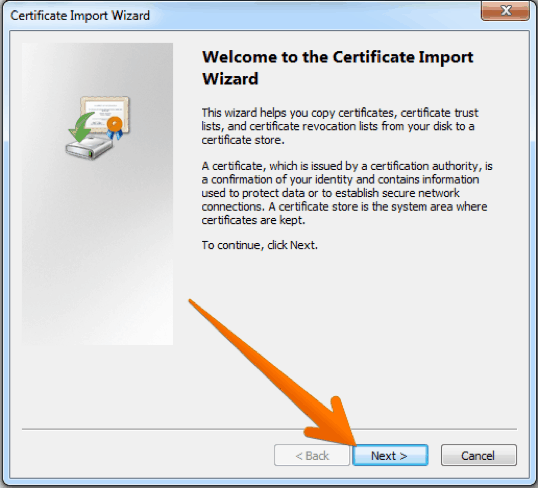Click the gray hard drive in the wizard icon
The height and width of the screenshot is (488, 538).
89,148
